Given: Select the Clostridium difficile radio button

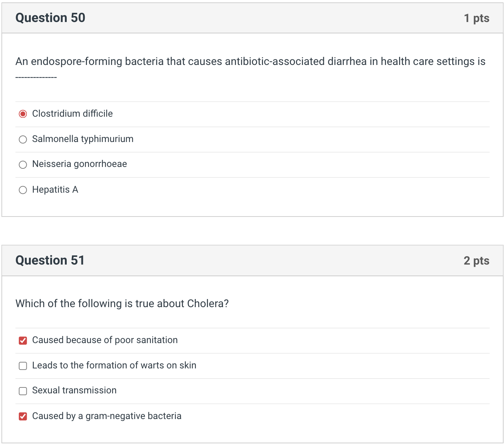Looking at the screenshot, I should pyautogui.click(x=23, y=114).
